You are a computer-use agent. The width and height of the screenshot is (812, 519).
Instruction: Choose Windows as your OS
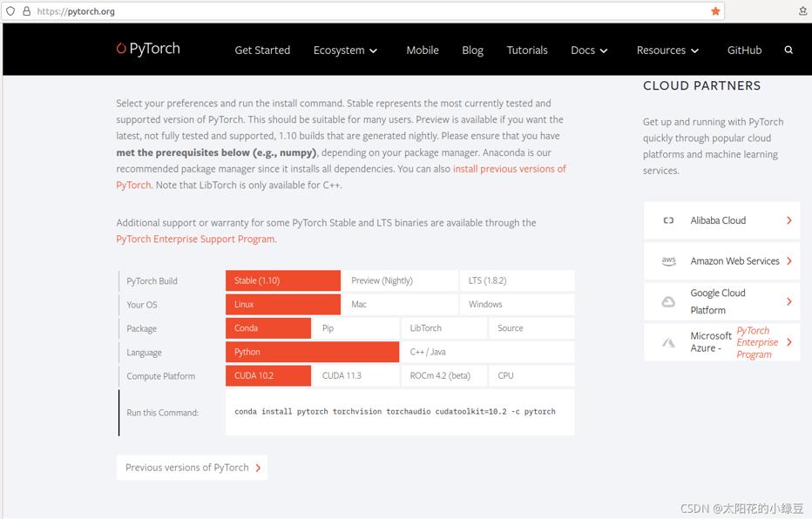[x=517, y=304]
